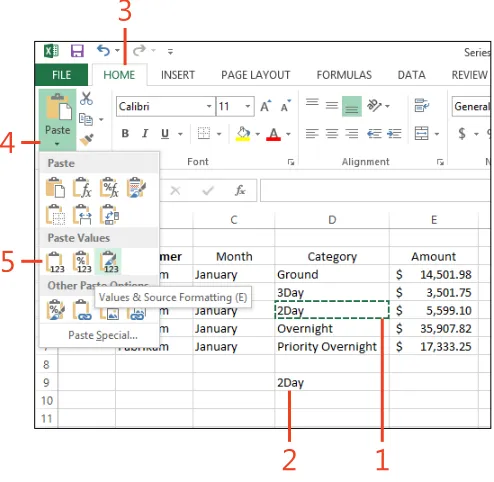Open the Calibri font name dropdown
494x482 pixels.
pyautogui.click(x=209, y=106)
